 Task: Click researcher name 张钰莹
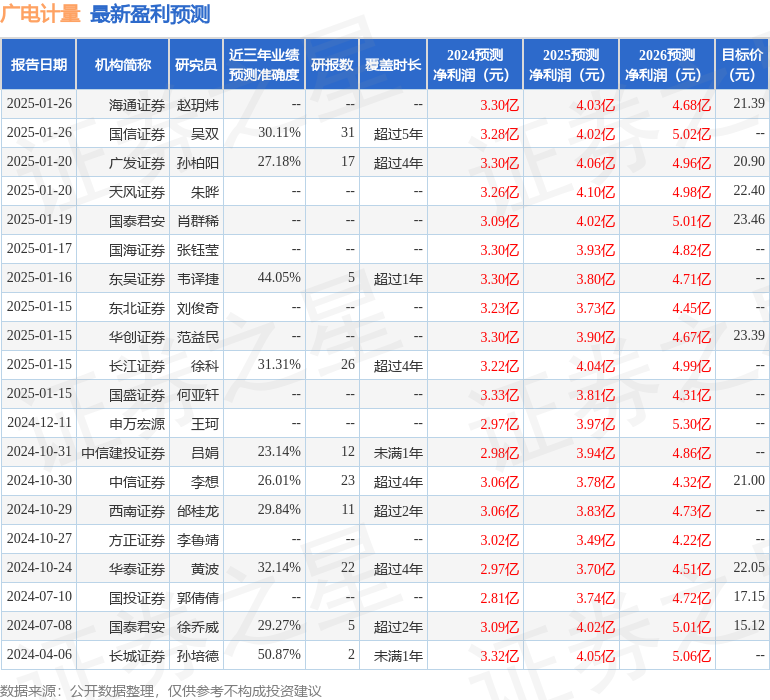[x=197, y=250]
